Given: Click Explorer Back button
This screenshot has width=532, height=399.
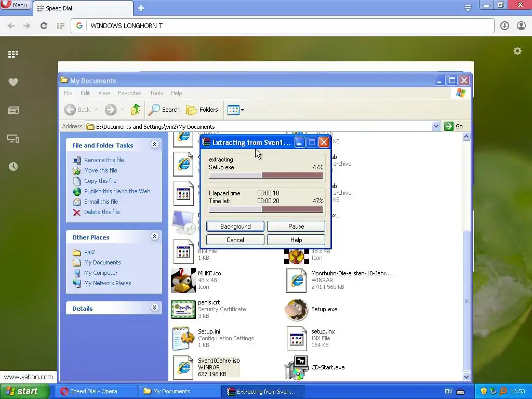Looking at the screenshot, I should click(77, 110).
